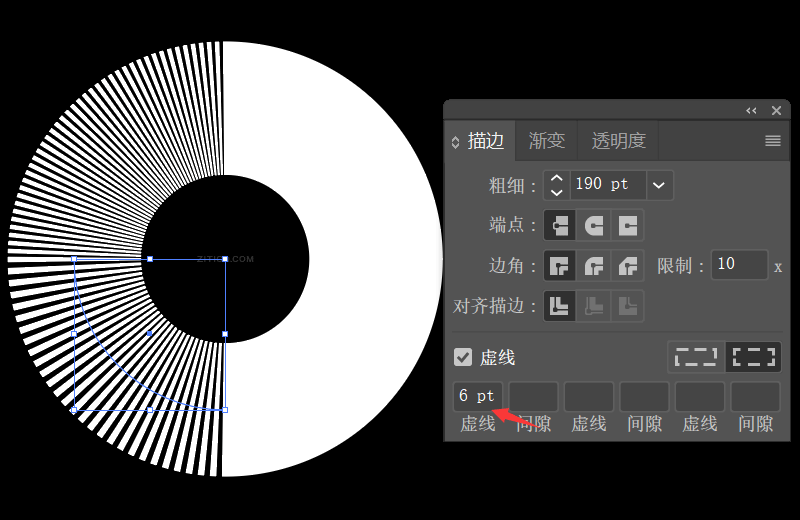Select the butt cap endpoint icon
The height and width of the screenshot is (520, 800).
click(560, 225)
